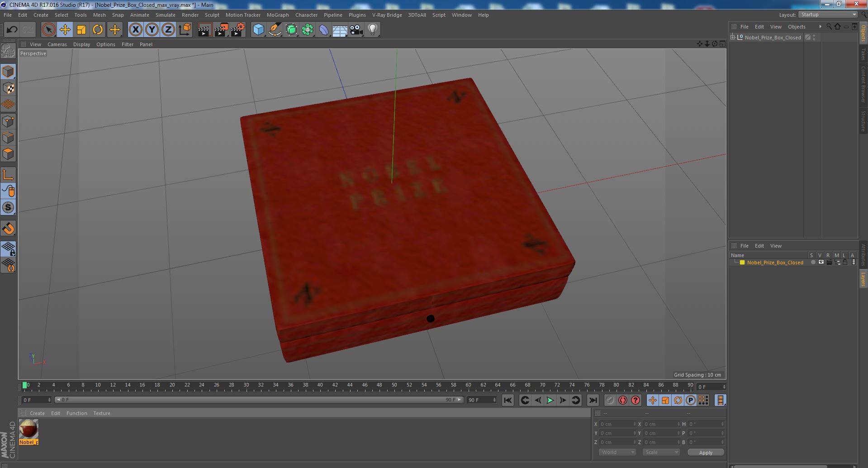Open the MoGraph menu
Screen dimensions: 868x468
pos(278,15)
